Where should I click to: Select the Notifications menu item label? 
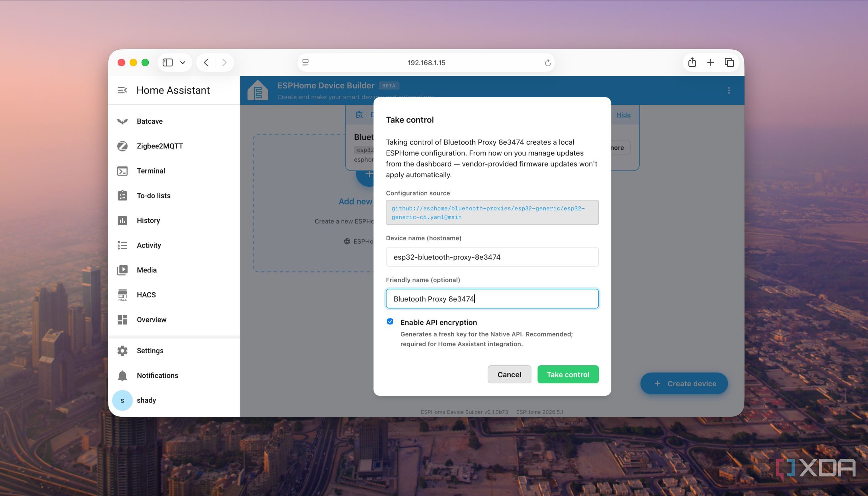tap(157, 376)
